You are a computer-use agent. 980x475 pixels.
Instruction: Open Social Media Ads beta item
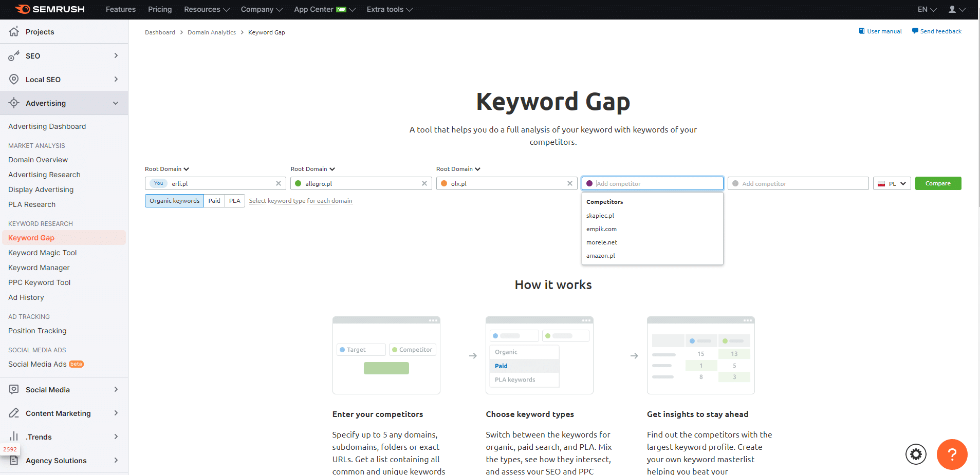46,364
